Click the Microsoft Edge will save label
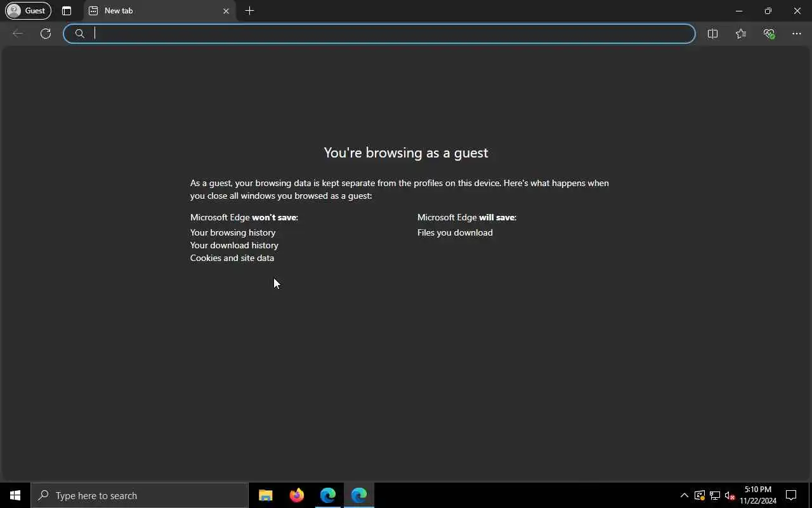Viewport: 812px width, 508px height. (467, 217)
